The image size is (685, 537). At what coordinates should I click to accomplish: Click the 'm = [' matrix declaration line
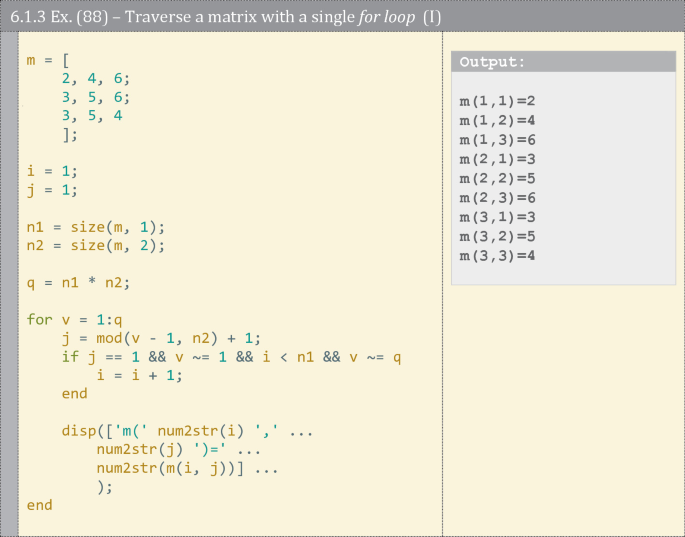tap(48, 61)
